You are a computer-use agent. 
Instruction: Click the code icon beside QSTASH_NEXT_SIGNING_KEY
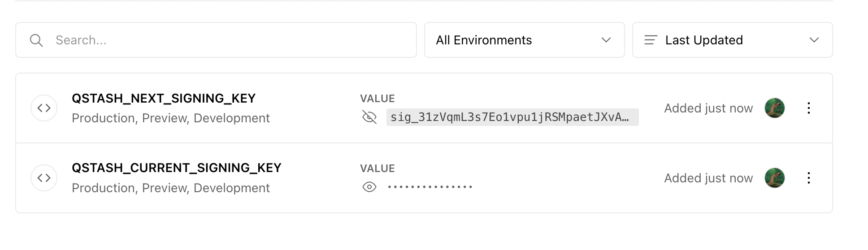point(44,108)
